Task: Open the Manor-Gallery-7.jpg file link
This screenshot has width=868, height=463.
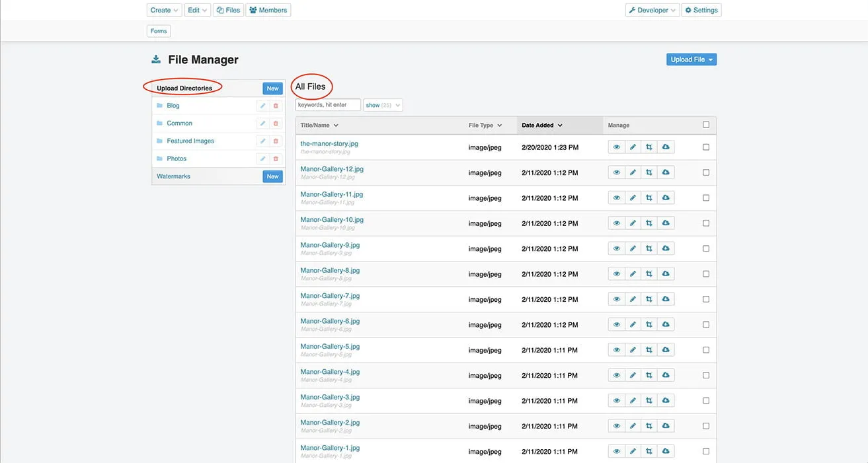Action: 330,296
